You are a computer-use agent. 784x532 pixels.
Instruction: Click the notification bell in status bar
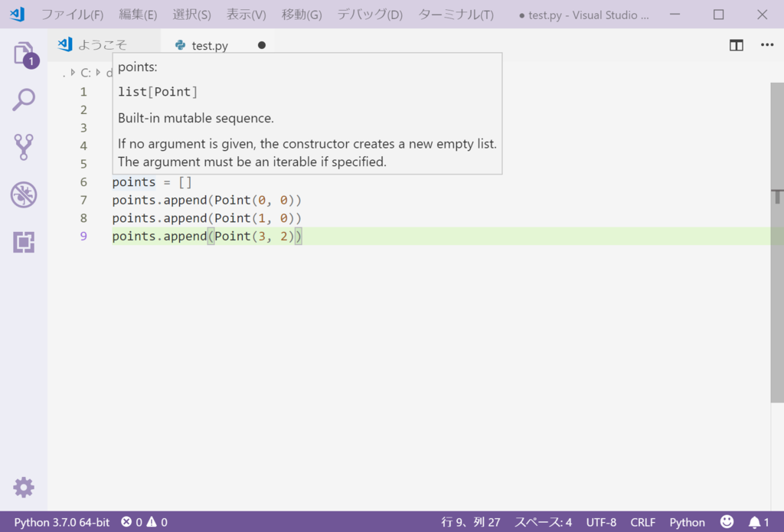point(754,523)
